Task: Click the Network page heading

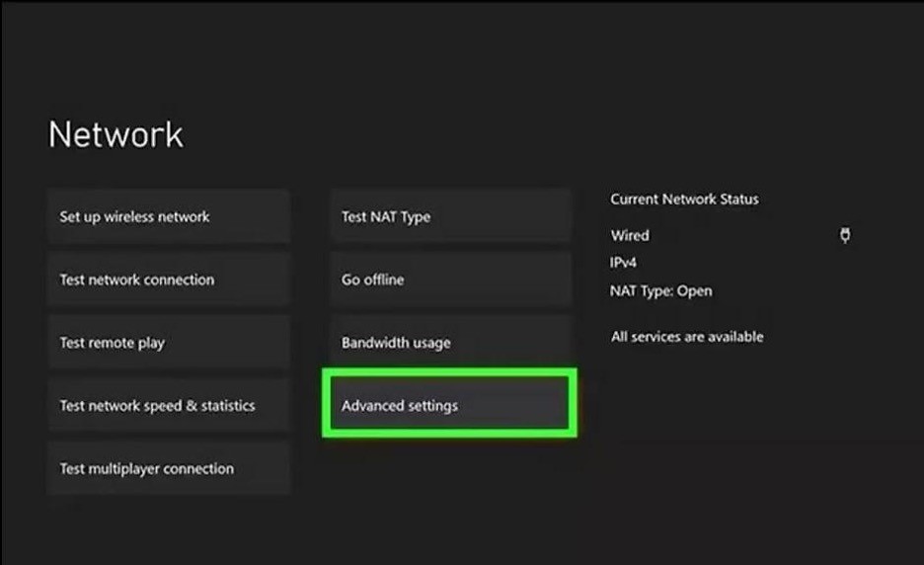Action: point(115,135)
